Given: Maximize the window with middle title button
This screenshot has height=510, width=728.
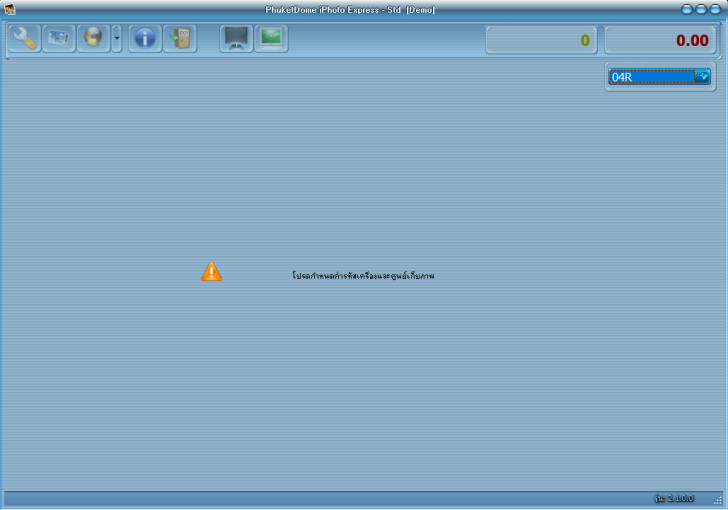Looking at the screenshot, I should click(701, 9).
